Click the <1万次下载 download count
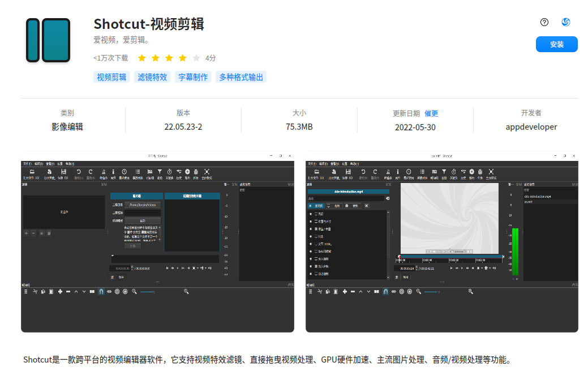 (x=110, y=58)
